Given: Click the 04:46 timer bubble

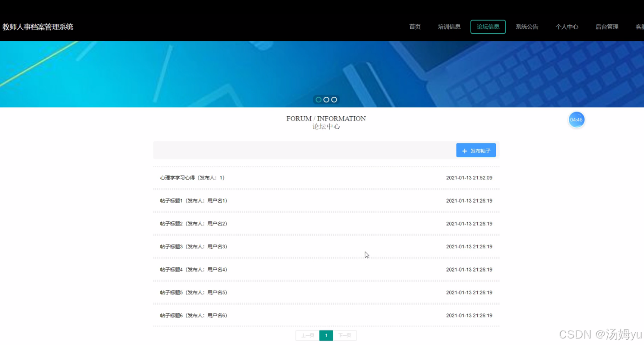Looking at the screenshot, I should (x=576, y=120).
